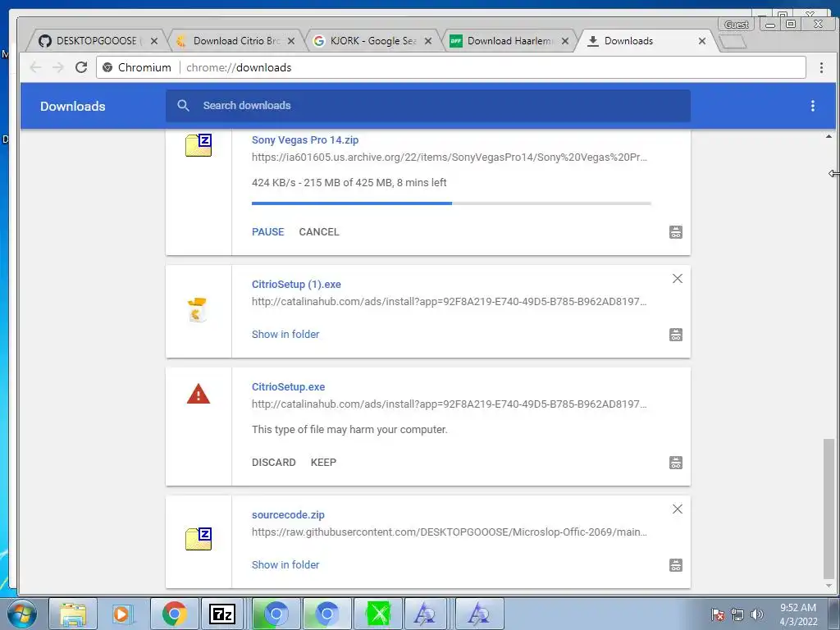Close the DESKTOPGOOOSE tab
Viewport: 840px width, 630px height.
[154, 41]
